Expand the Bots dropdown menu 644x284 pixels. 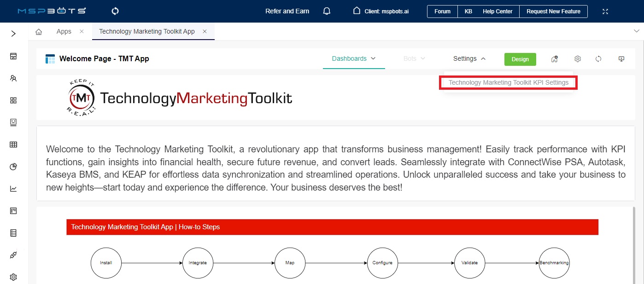(x=413, y=58)
